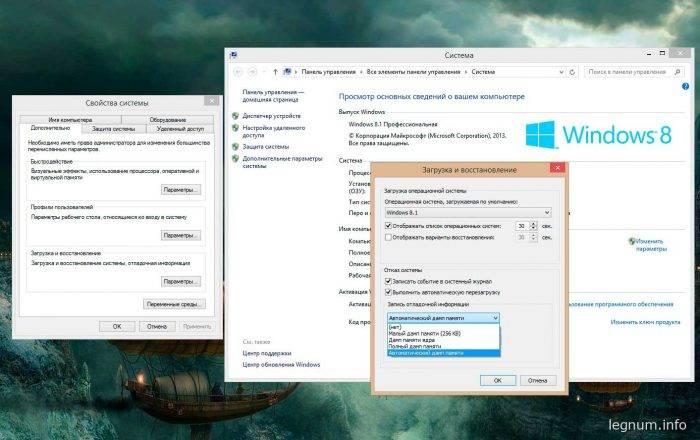The image size is (700, 440).
Task: Click Панель управления breadcrumb in address bar
Action: [329, 72]
